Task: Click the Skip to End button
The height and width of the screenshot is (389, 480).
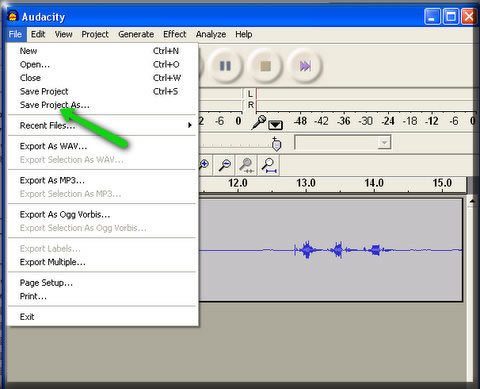Action: coord(305,66)
